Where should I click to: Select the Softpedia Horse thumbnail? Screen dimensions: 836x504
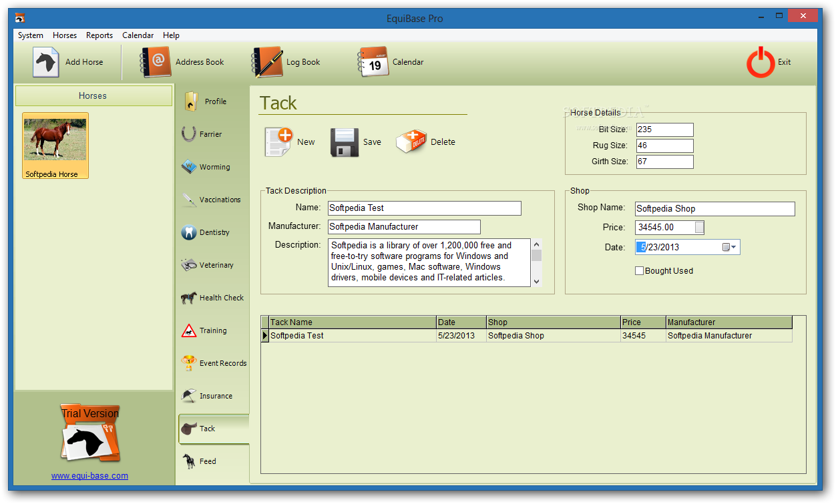(x=55, y=146)
